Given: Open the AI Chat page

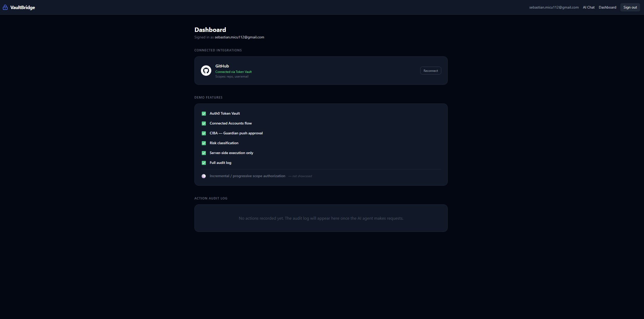Looking at the screenshot, I should pyautogui.click(x=588, y=7).
